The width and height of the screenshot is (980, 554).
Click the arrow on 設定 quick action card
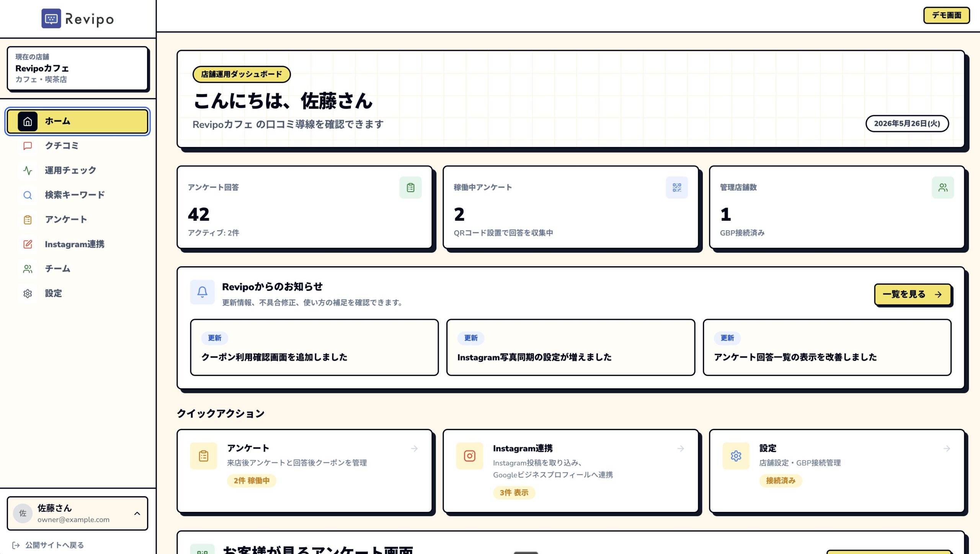click(x=947, y=448)
